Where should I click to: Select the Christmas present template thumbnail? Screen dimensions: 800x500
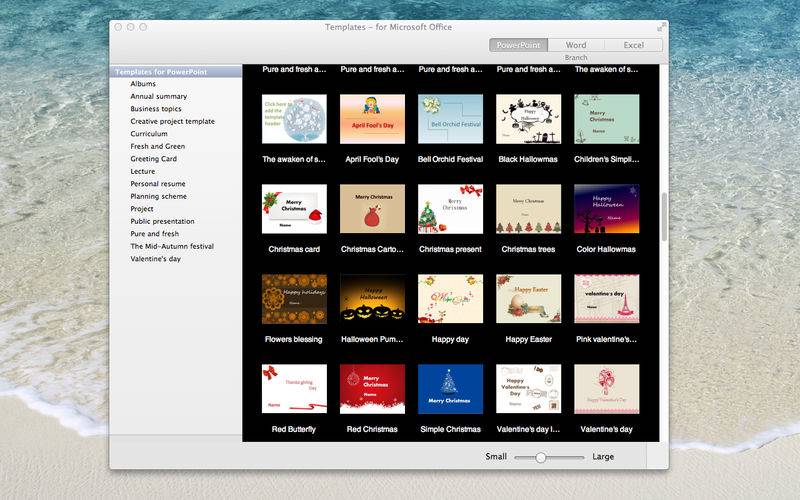click(x=451, y=209)
